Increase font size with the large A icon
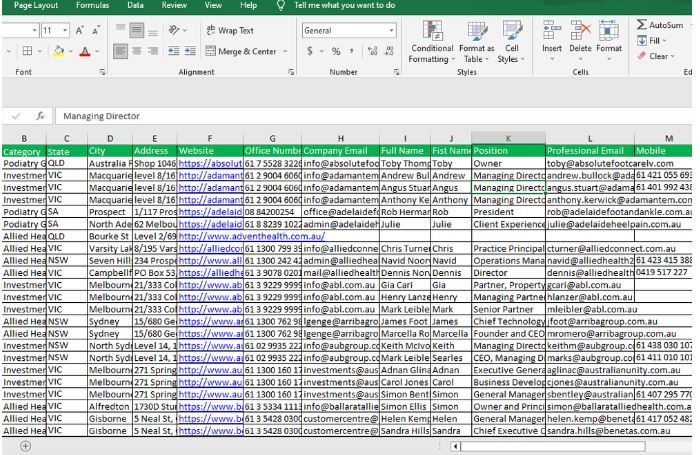Image resolution: width=700 pixels, height=455 pixels. pyautogui.click(x=79, y=30)
